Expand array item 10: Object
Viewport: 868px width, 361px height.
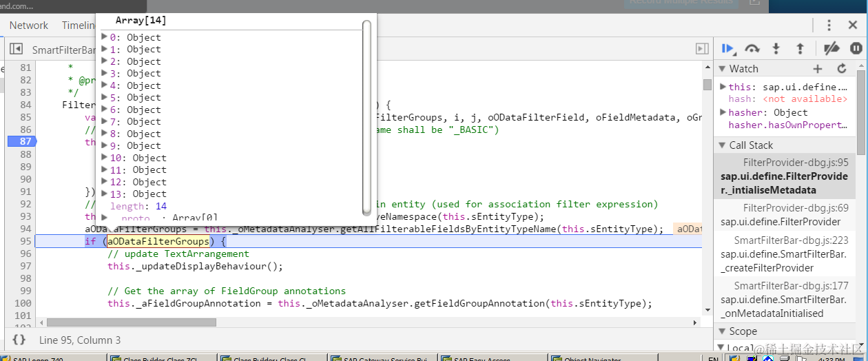coord(105,158)
